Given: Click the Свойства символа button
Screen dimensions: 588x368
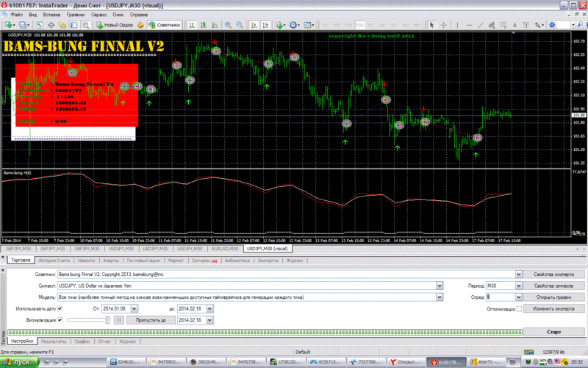Looking at the screenshot, I should [554, 286].
